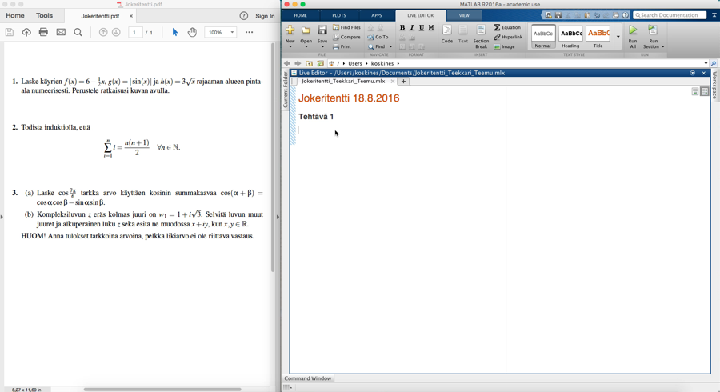Image resolution: width=720 pixels, height=392 pixels.
Task: Activate the hand pan tool in Acrobat
Action: coord(192,32)
